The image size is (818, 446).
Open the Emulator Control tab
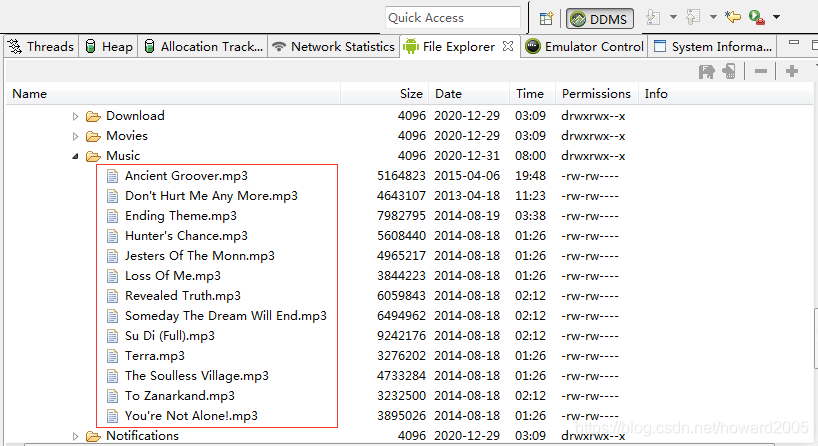point(584,46)
